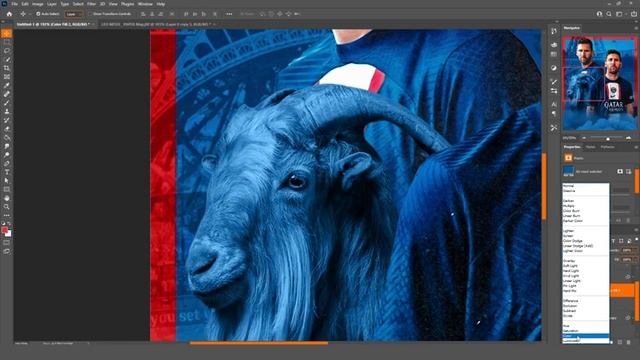Open the workspace switcher icon

click(x=619, y=14)
